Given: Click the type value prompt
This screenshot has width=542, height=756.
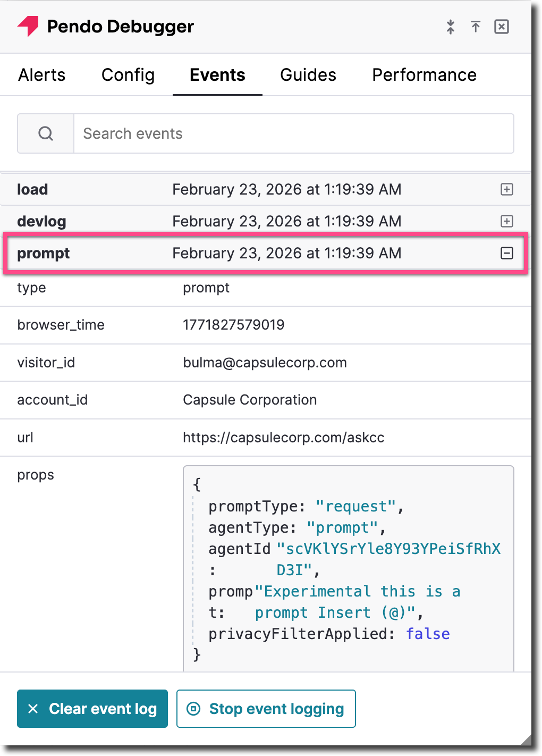Looking at the screenshot, I should point(206,288).
